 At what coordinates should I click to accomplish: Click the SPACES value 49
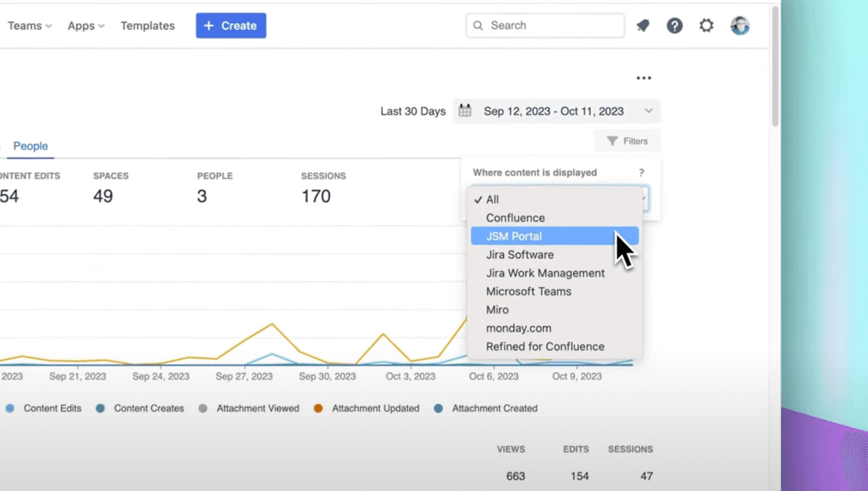(x=103, y=196)
